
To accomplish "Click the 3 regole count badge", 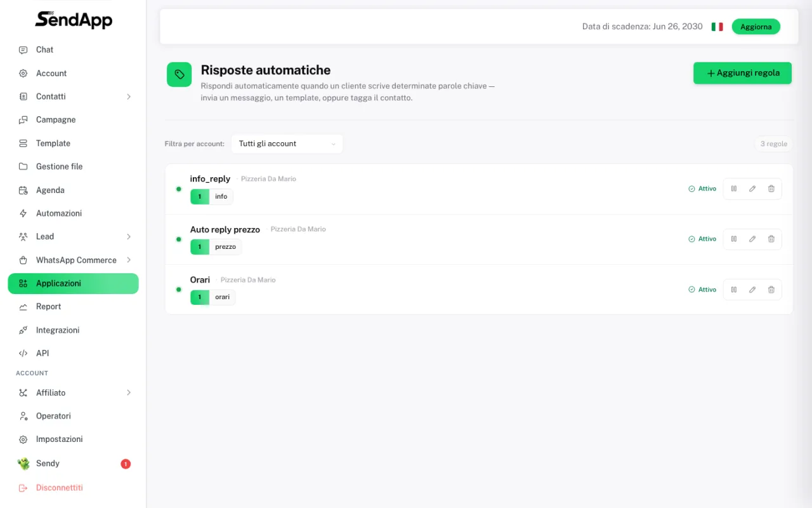I will (774, 144).
